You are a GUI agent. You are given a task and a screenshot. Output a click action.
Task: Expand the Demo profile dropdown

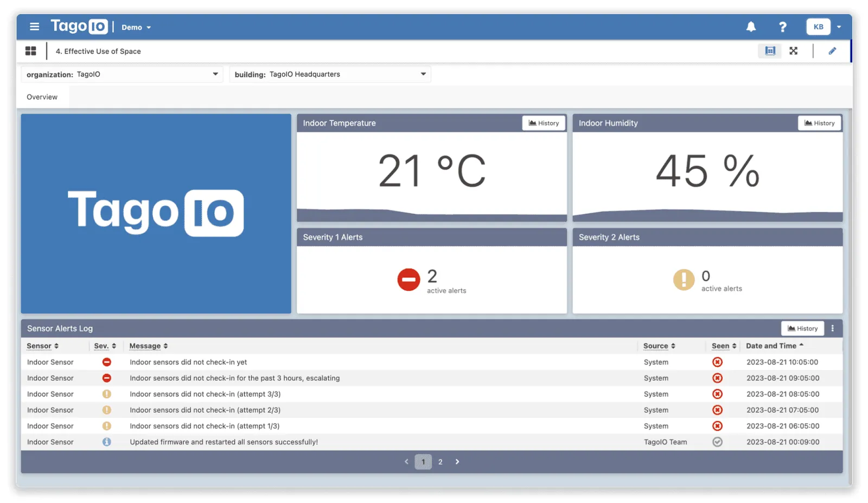click(x=135, y=27)
